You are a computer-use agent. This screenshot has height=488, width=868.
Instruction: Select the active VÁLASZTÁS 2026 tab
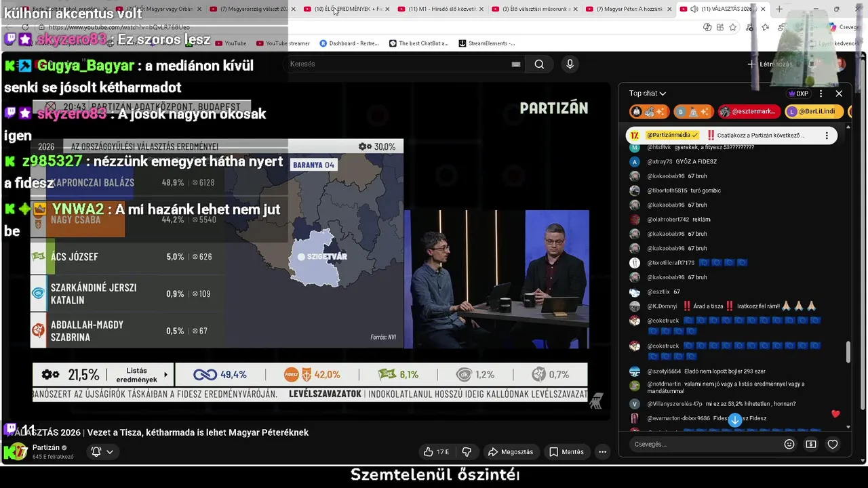click(x=723, y=9)
